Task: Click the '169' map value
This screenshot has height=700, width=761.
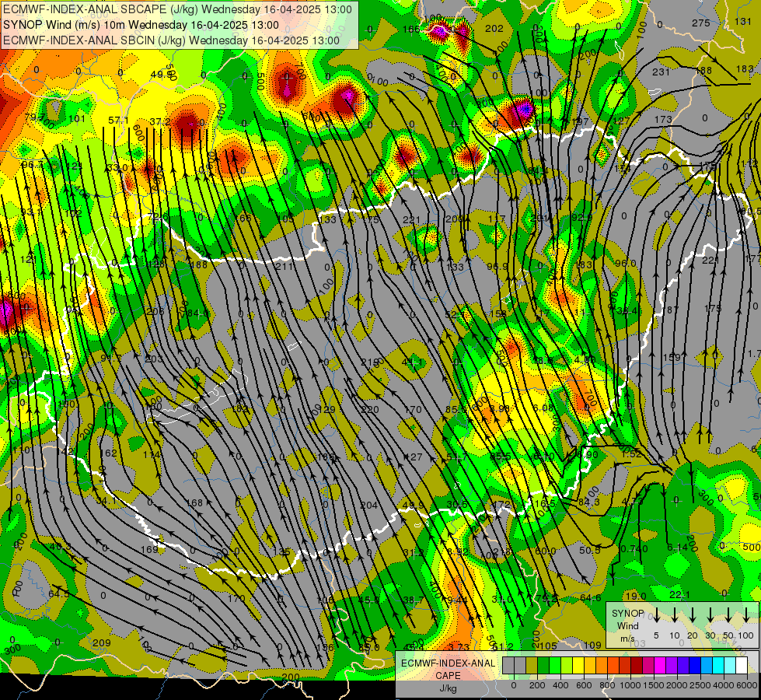Action: (149, 549)
